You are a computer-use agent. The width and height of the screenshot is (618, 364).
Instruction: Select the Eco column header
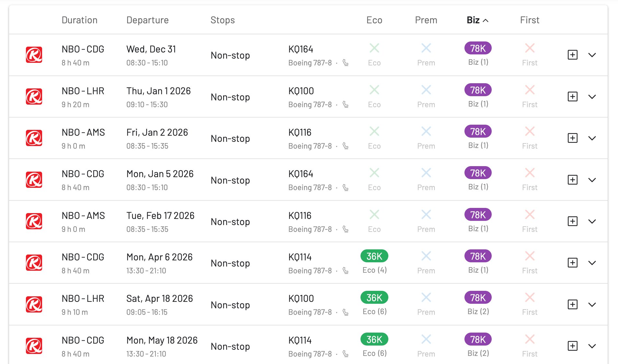point(374,20)
